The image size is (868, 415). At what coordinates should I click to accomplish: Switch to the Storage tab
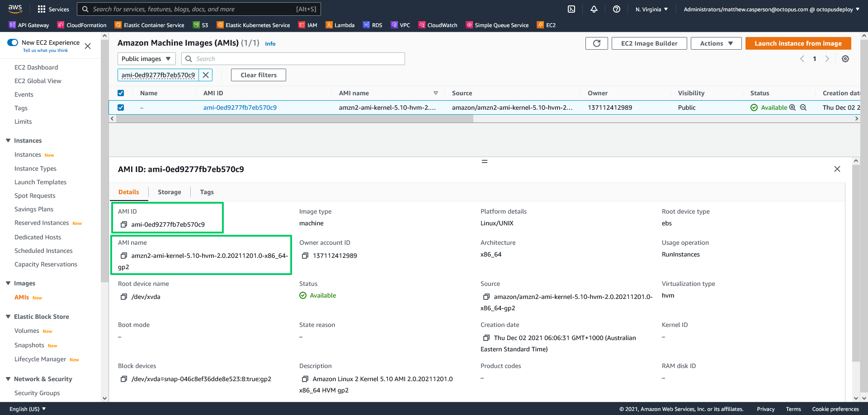[x=170, y=192]
